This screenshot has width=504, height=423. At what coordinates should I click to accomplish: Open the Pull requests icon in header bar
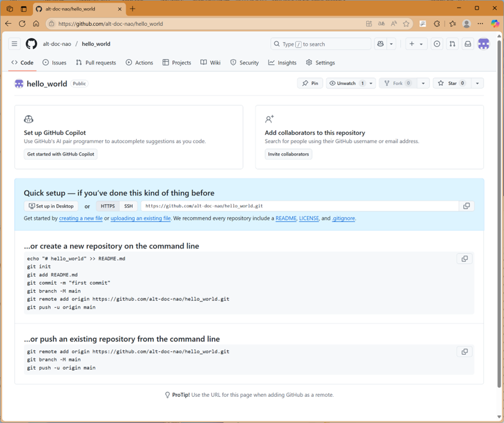pos(452,44)
